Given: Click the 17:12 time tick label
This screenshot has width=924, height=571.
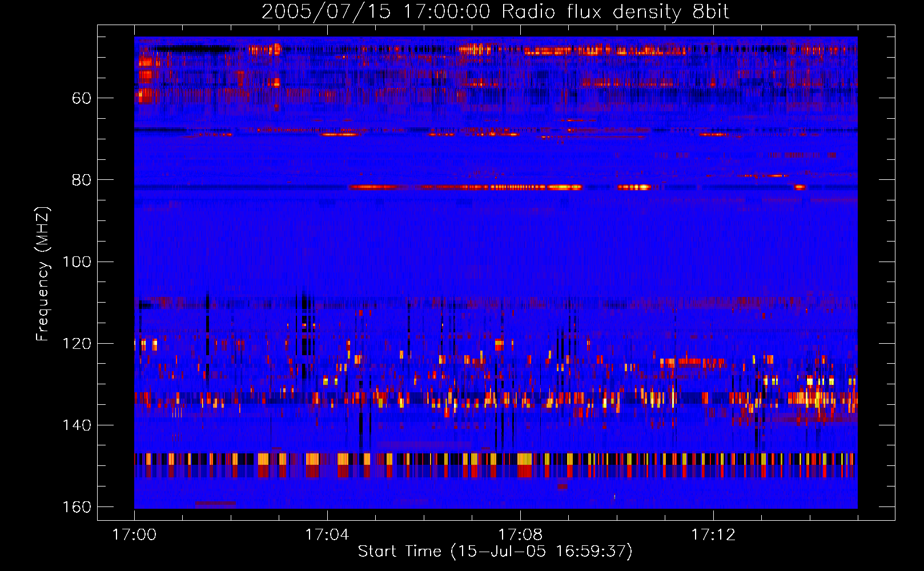Looking at the screenshot, I should click(713, 535).
